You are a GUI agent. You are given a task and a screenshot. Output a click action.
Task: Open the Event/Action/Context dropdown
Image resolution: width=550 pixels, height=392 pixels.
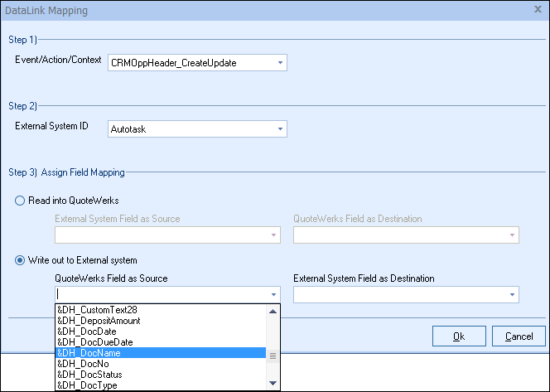pyautogui.click(x=280, y=62)
